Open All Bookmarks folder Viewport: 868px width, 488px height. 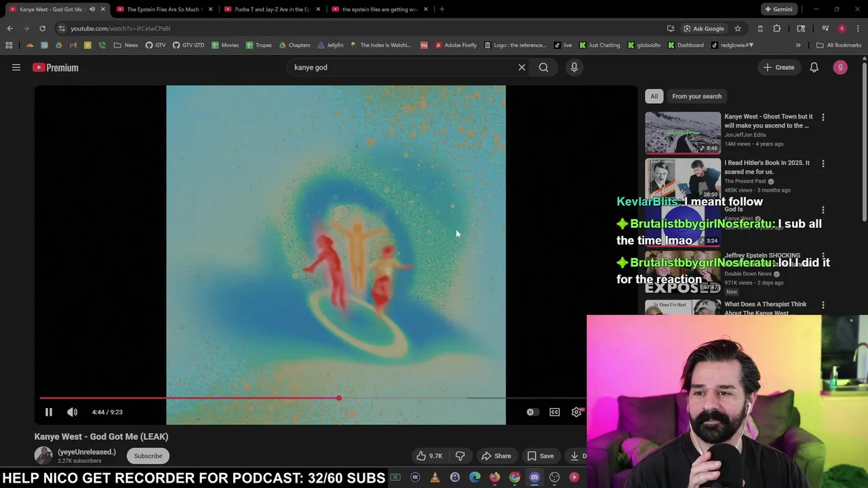point(839,45)
